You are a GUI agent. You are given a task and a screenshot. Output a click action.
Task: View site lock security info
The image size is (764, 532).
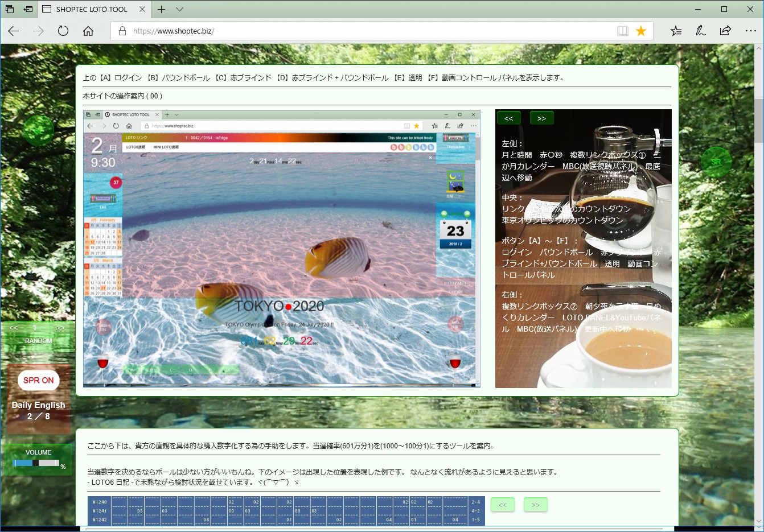coord(122,31)
